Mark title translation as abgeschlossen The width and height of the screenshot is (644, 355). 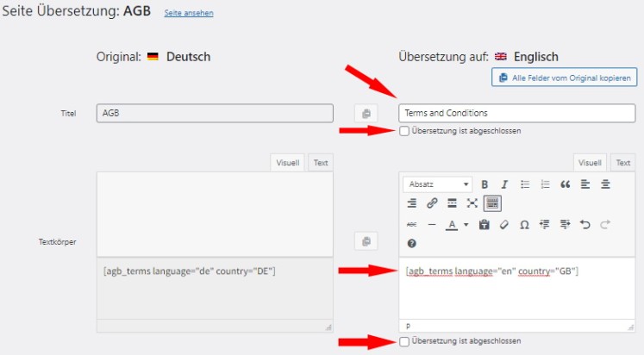pos(404,131)
